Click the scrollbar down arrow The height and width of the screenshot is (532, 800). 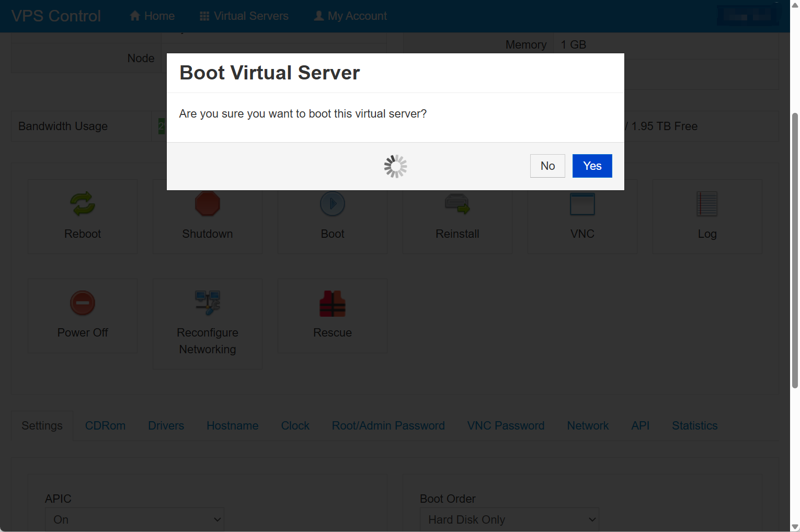click(795, 527)
